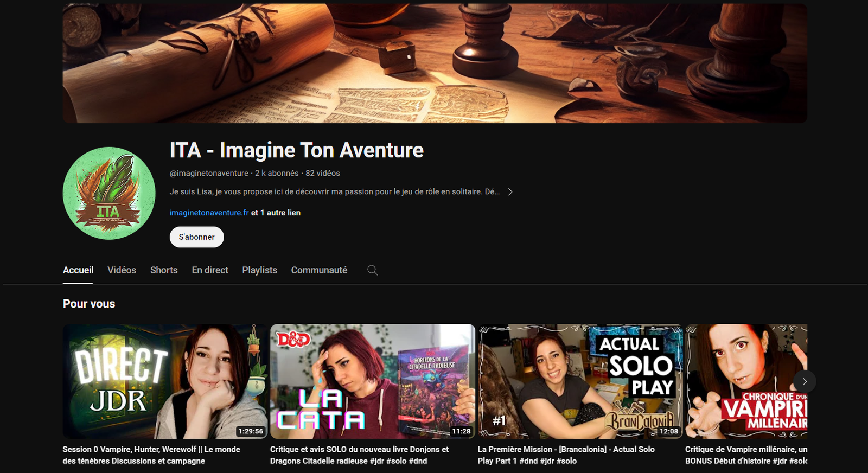Switch to the Vidéos tab
The height and width of the screenshot is (473, 868).
tap(122, 270)
